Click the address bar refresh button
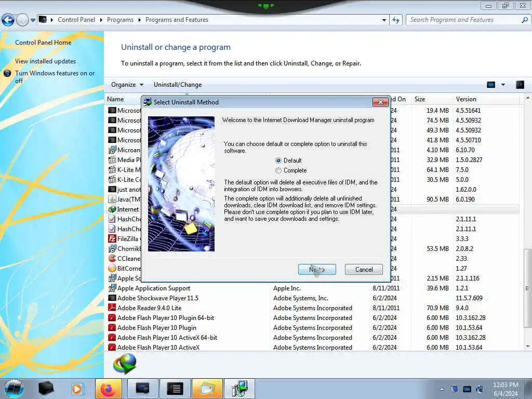Viewport: 532px width, 399px height. [396, 20]
